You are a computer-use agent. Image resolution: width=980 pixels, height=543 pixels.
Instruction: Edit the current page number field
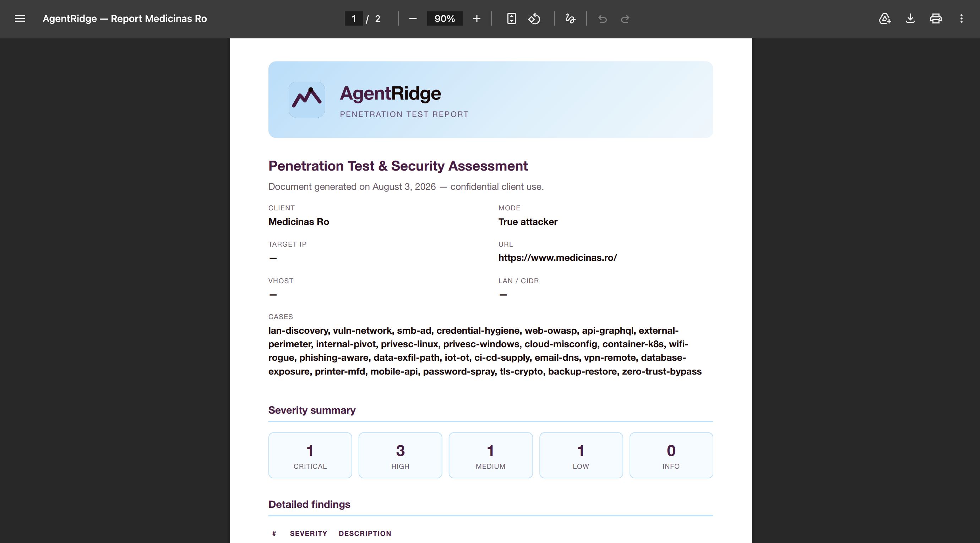tap(354, 19)
